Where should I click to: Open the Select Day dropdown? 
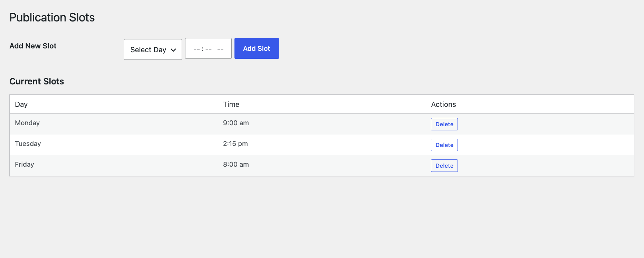(x=153, y=49)
